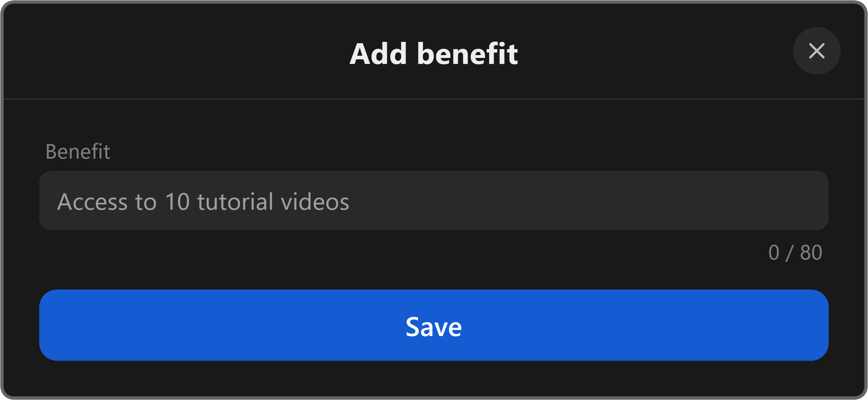Activate the empty Benefit entry box
868x400 pixels.
[x=434, y=200]
